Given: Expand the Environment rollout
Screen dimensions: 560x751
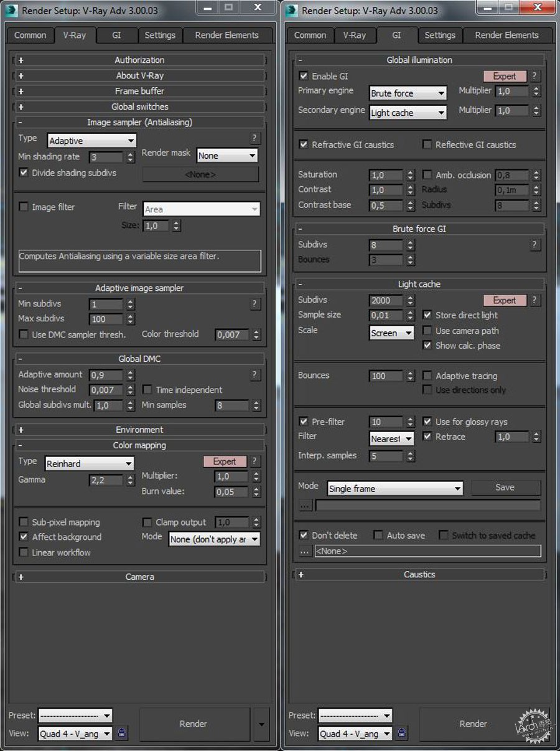Looking at the screenshot, I should (x=140, y=430).
